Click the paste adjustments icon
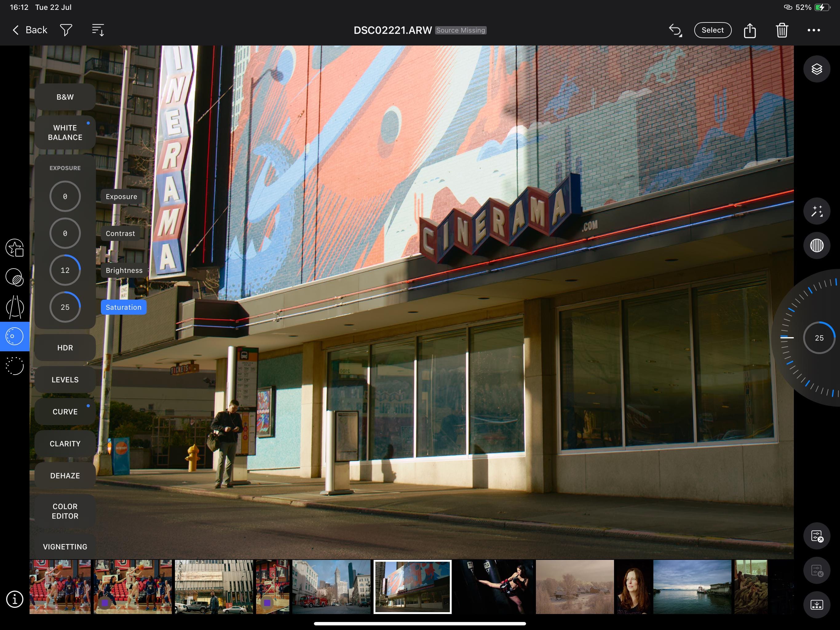Screen dimensions: 840x630 [816, 570]
